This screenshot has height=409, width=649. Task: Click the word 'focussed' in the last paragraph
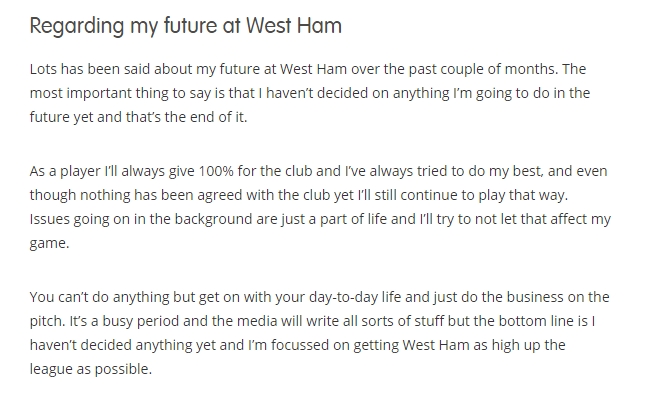pos(300,345)
